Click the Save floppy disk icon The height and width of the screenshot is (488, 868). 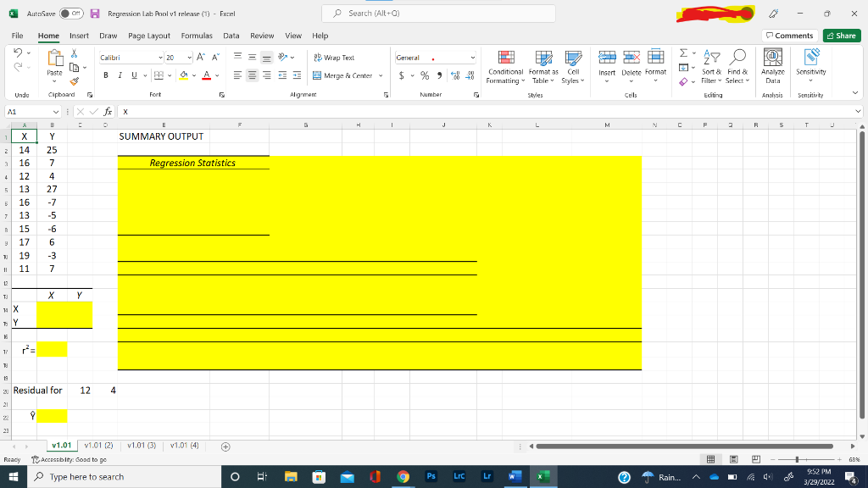[95, 14]
